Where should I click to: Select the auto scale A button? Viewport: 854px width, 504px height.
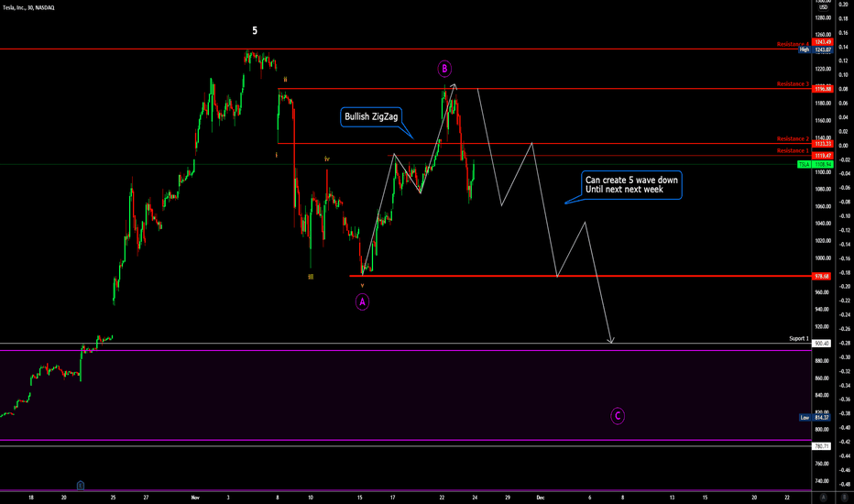tap(823, 498)
